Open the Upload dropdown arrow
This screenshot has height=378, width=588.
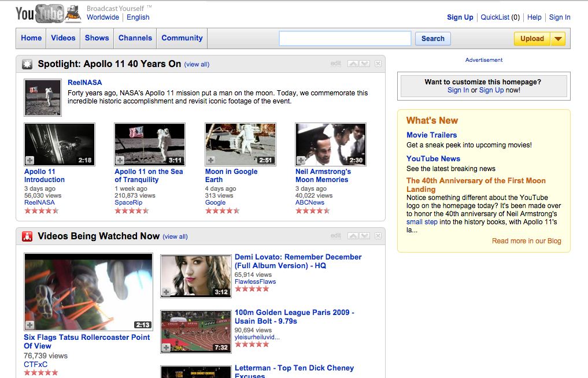[558, 39]
